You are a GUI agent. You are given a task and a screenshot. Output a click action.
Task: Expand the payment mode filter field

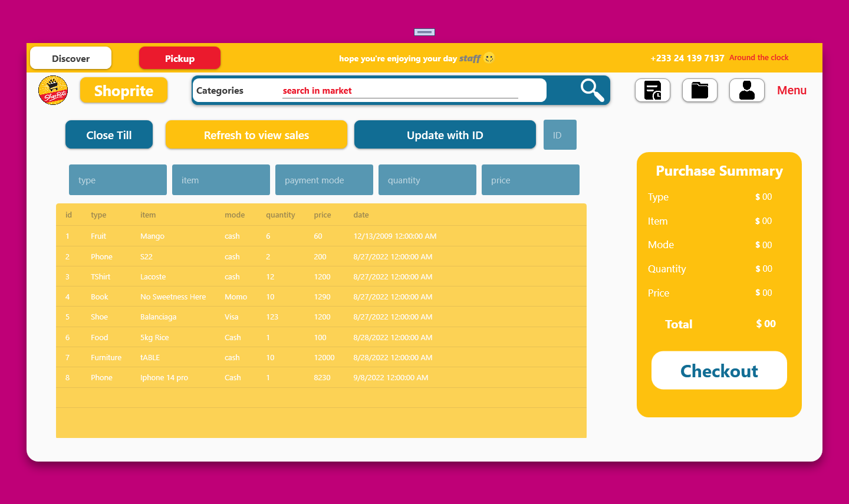[x=324, y=179]
